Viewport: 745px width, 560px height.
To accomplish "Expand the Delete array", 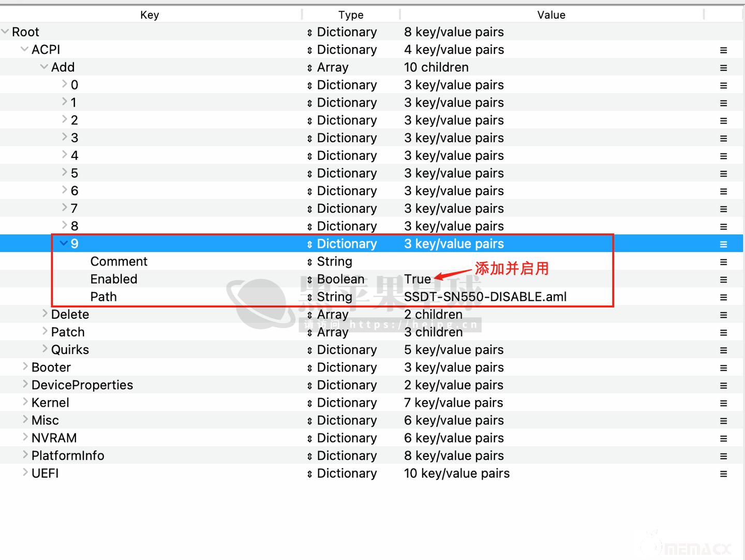I will tap(45, 314).
